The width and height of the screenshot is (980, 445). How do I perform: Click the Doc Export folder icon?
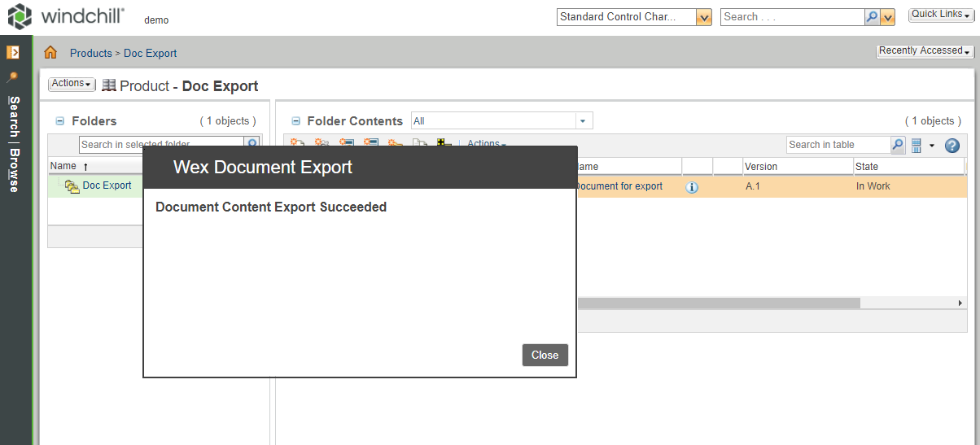72,186
